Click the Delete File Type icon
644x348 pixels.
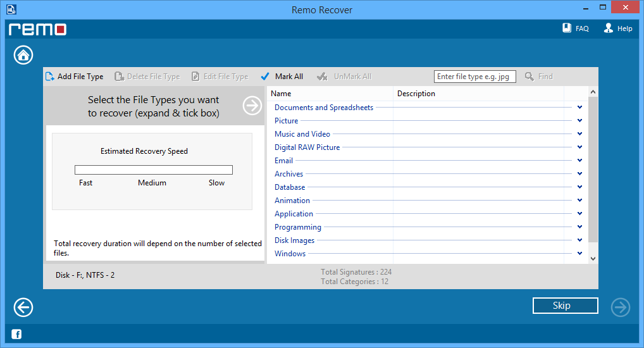[x=119, y=77]
